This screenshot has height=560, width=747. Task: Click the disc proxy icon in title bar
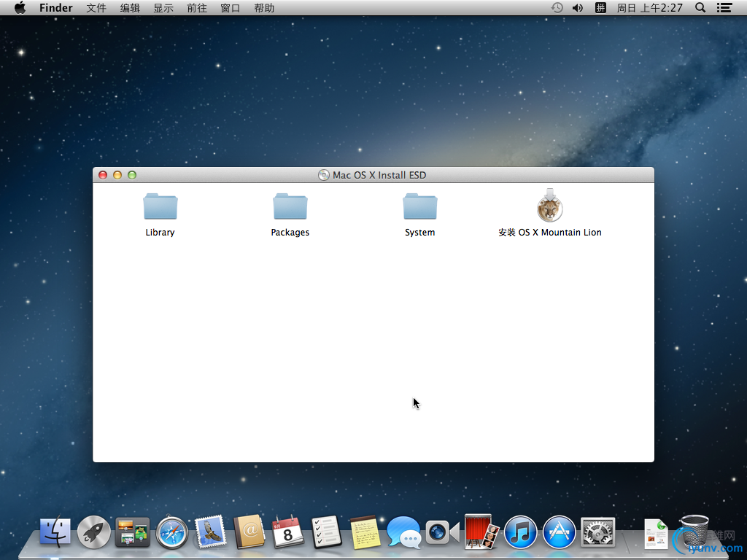pos(323,175)
